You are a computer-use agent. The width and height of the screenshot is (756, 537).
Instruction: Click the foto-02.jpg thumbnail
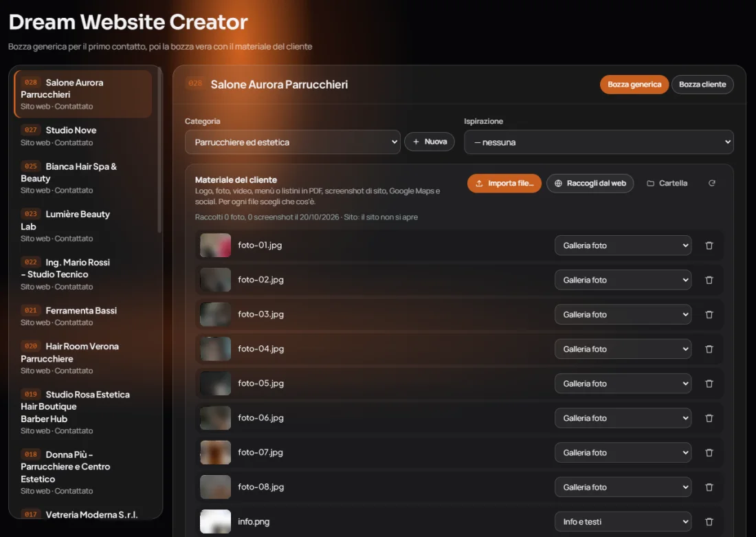(x=216, y=280)
